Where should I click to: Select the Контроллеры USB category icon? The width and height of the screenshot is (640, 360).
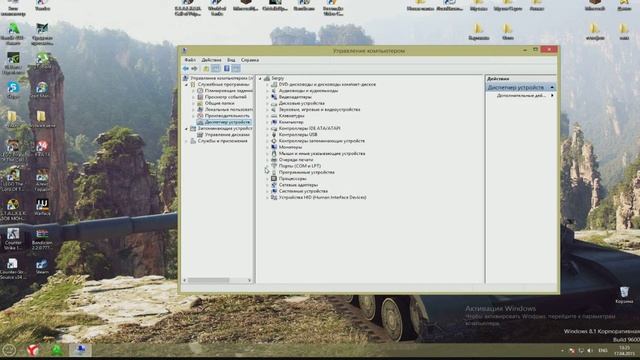274,134
